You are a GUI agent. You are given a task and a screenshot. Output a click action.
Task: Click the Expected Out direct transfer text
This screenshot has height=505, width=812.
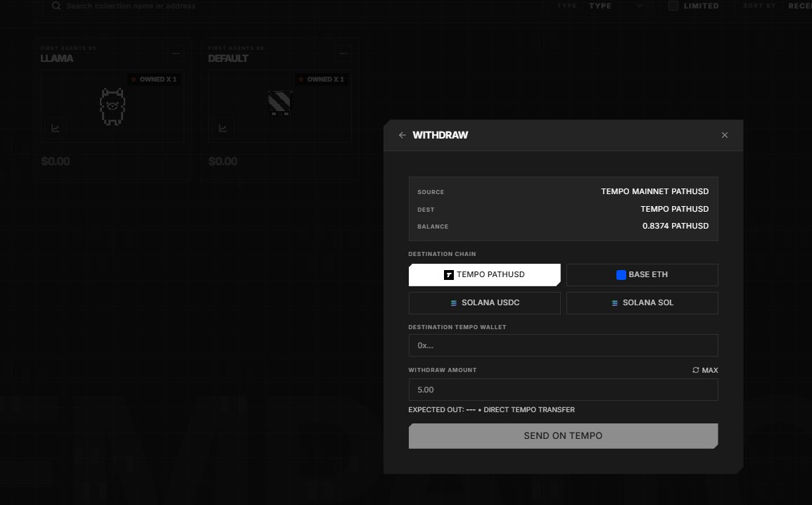pos(491,410)
